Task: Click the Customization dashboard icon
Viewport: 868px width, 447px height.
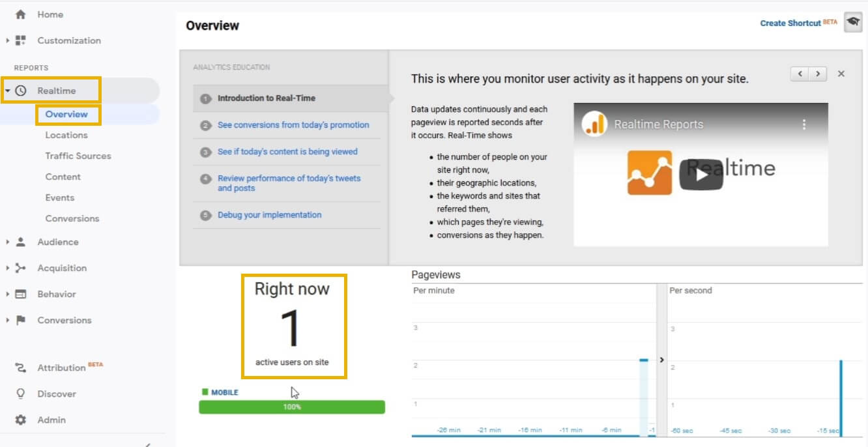Action: click(x=20, y=40)
